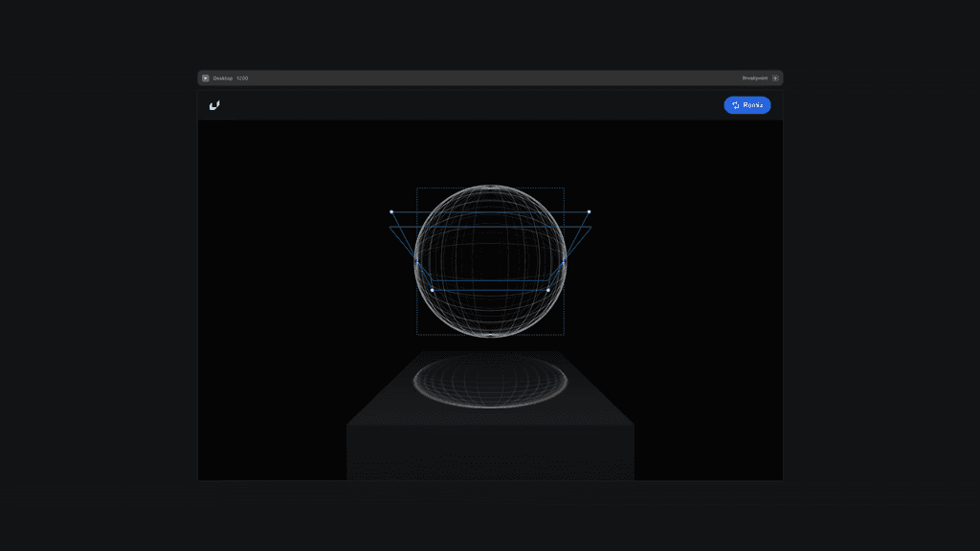The width and height of the screenshot is (980, 551).
Task: Click the plus icon next to Breakpoint
Action: point(775,77)
